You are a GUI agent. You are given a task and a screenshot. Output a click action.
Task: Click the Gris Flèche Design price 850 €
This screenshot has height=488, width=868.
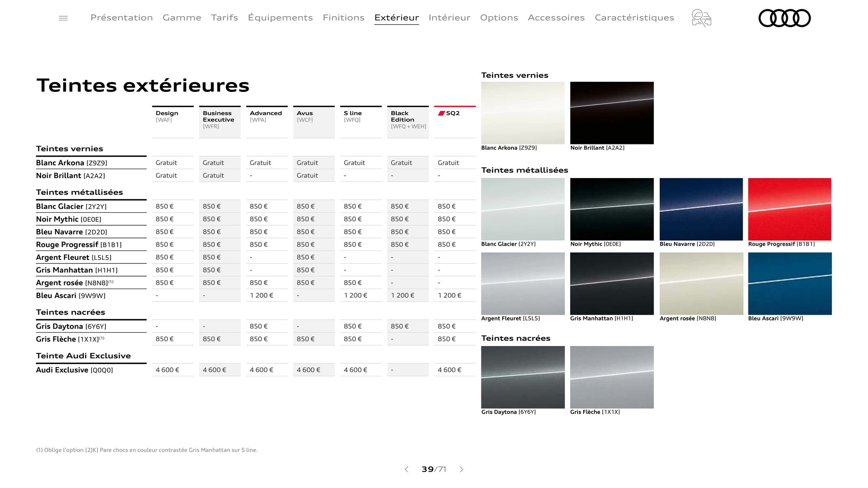tap(165, 339)
